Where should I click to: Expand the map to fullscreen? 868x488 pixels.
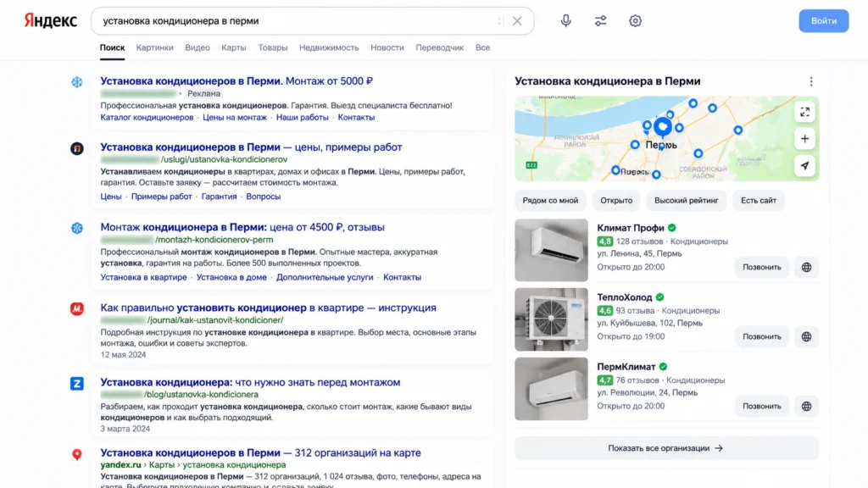pos(805,113)
